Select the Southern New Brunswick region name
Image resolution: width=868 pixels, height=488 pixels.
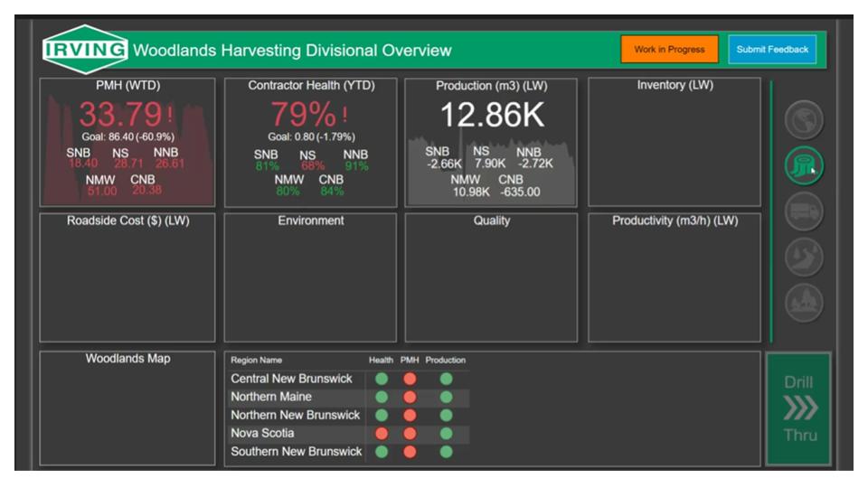pyautogui.click(x=297, y=452)
